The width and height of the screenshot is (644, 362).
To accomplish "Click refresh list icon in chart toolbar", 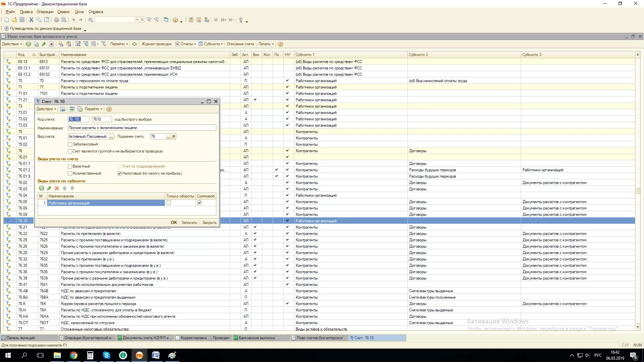I will point(135,44).
